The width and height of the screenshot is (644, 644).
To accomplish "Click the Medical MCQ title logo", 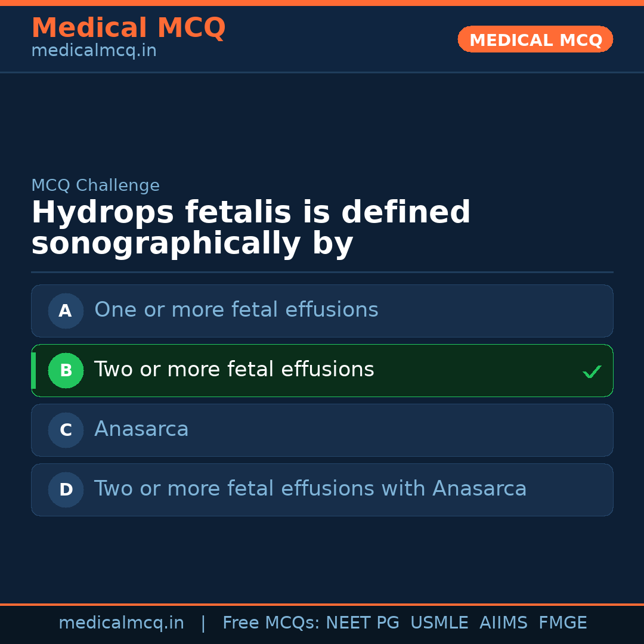I will [x=128, y=28].
